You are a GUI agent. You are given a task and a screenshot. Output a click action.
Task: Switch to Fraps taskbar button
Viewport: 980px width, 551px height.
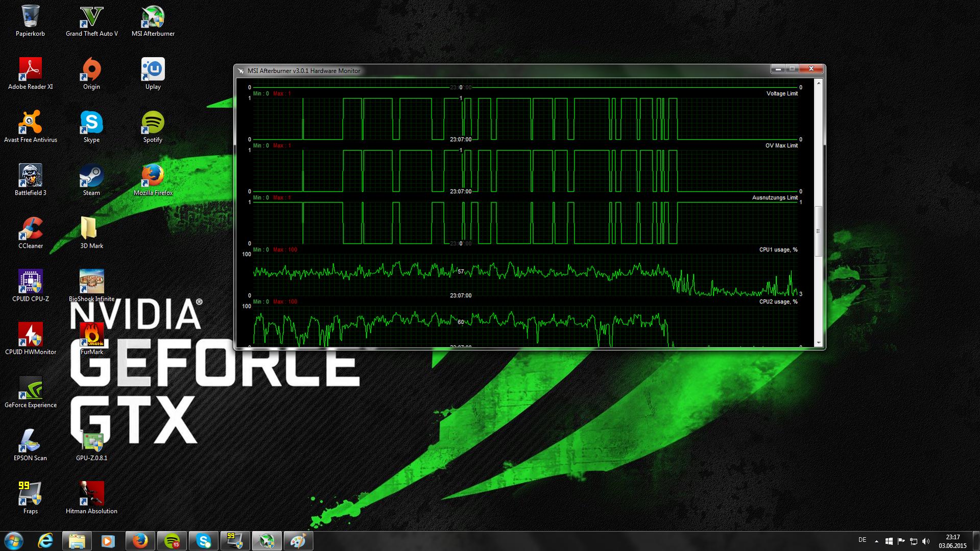(235, 541)
